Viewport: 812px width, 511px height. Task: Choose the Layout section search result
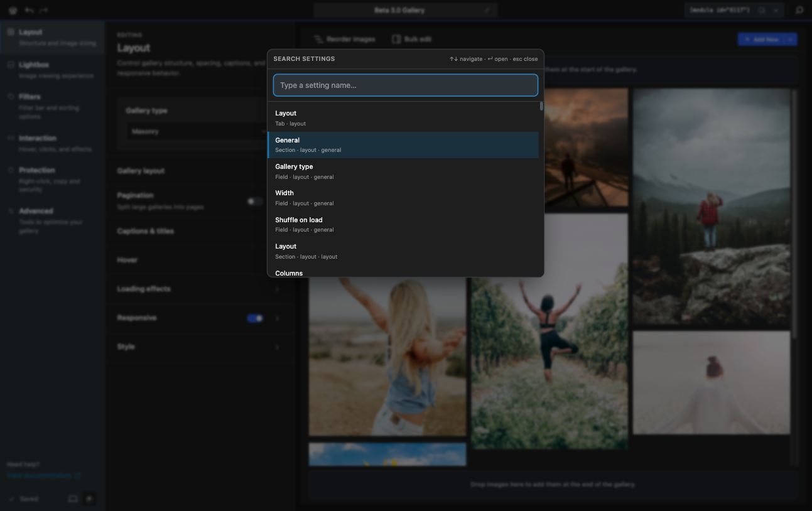point(403,251)
